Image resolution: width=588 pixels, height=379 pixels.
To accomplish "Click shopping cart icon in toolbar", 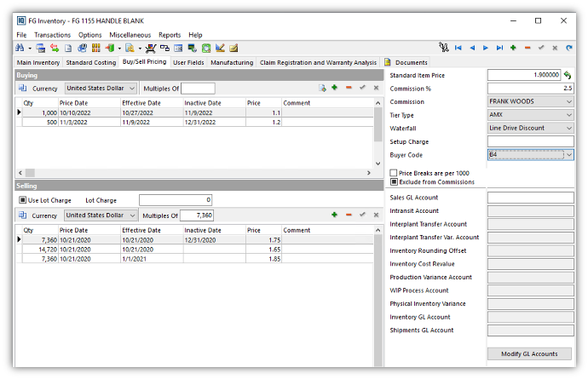I will pyautogui.click(x=151, y=48).
